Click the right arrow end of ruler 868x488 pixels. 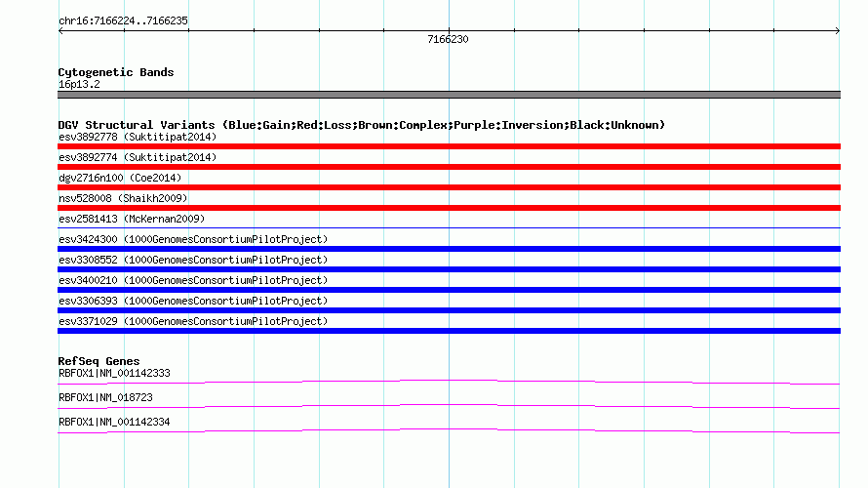(838, 31)
